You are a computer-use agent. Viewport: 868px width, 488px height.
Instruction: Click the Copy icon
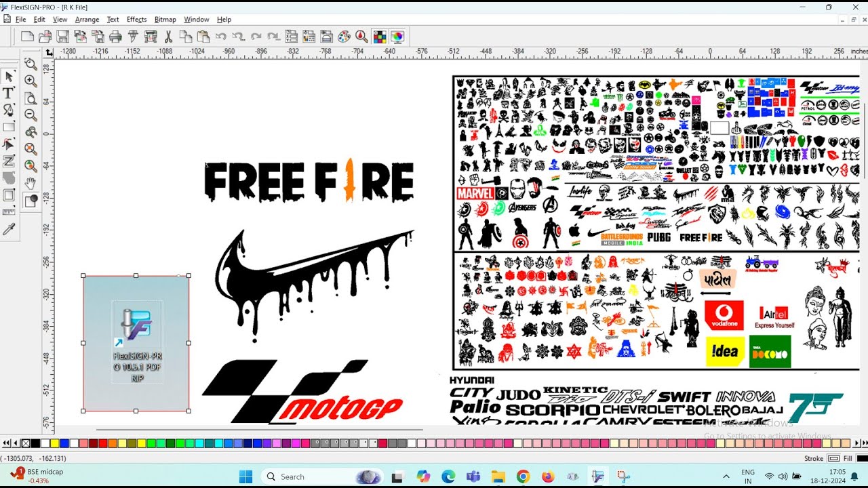[x=185, y=37]
